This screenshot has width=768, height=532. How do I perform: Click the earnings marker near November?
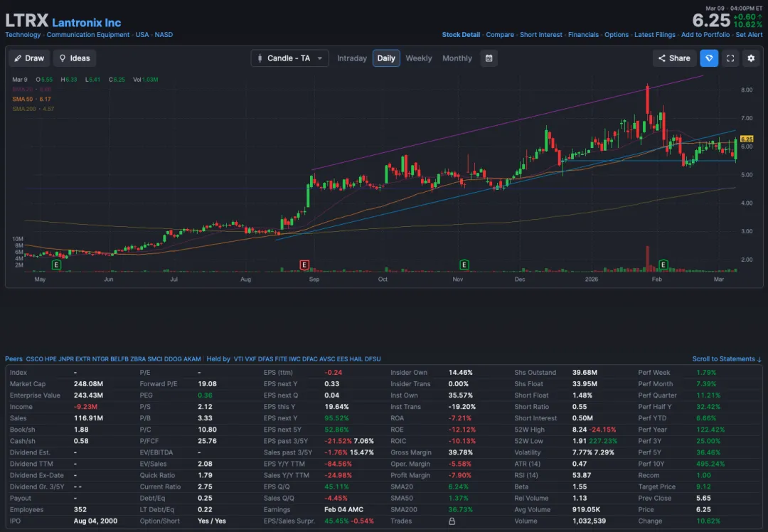(x=464, y=265)
